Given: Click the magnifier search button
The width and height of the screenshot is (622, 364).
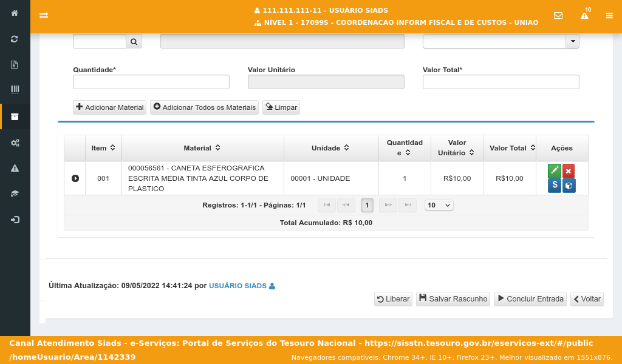Looking at the screenshot, I should [x=134, y=42].
